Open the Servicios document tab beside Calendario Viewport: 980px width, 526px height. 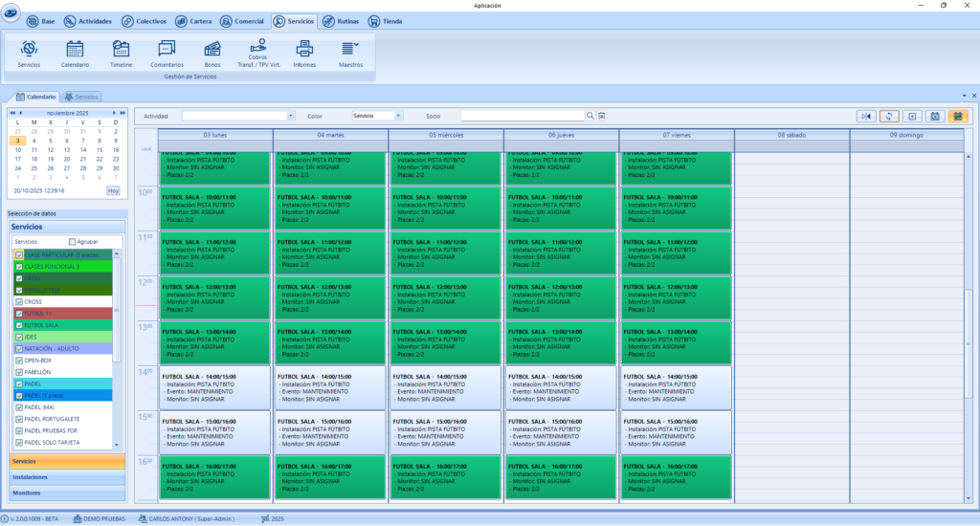(x=82, y=97)
